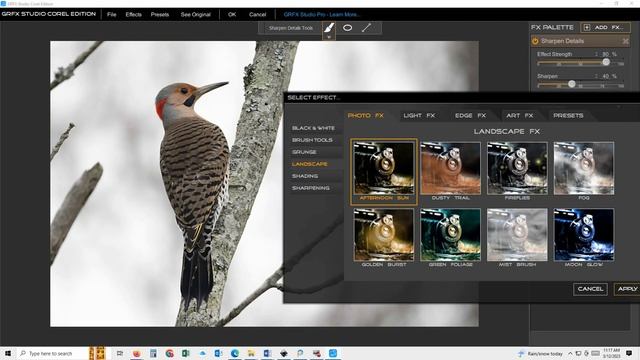This screenshot has height=360, width=640.
Task: Choose the Sharpening category
Action: 311,188
